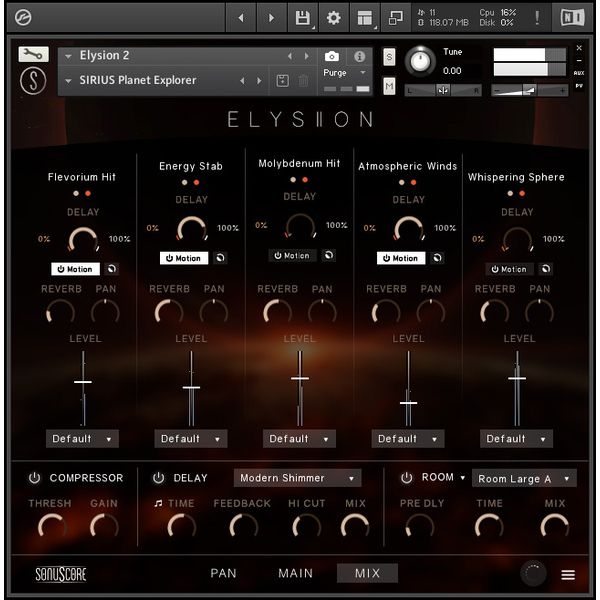Select next instrument arrow beside Elysion 2

307,56
